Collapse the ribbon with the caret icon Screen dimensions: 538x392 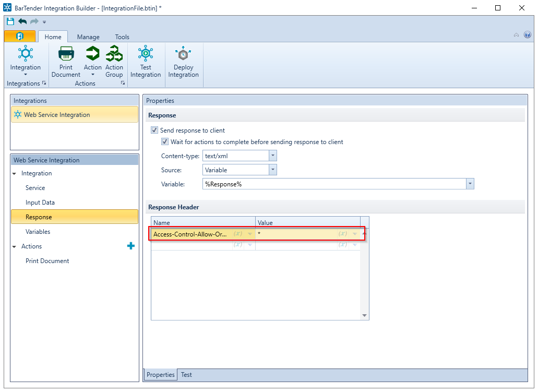click(x=516, y=34)
